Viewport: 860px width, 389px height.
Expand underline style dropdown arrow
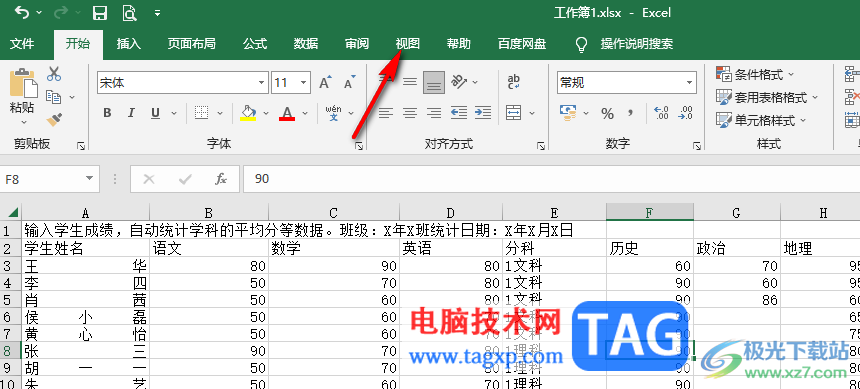click(174, 114)
